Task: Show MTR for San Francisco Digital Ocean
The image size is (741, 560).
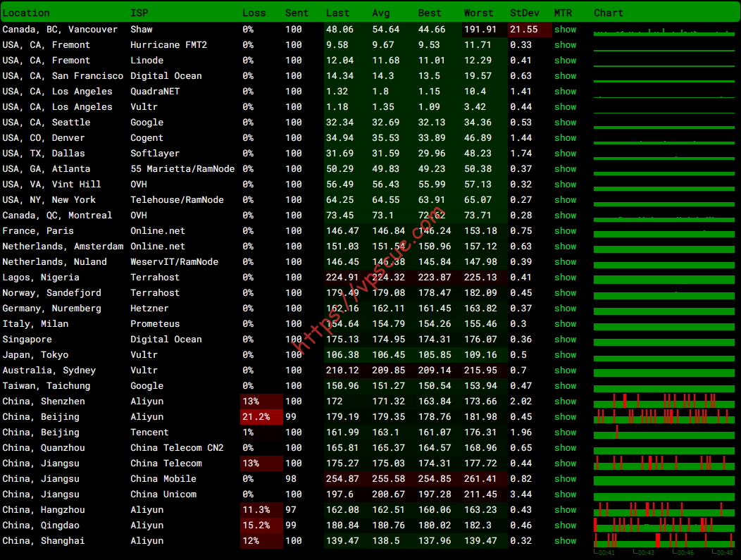Action: tap(565, 76)
